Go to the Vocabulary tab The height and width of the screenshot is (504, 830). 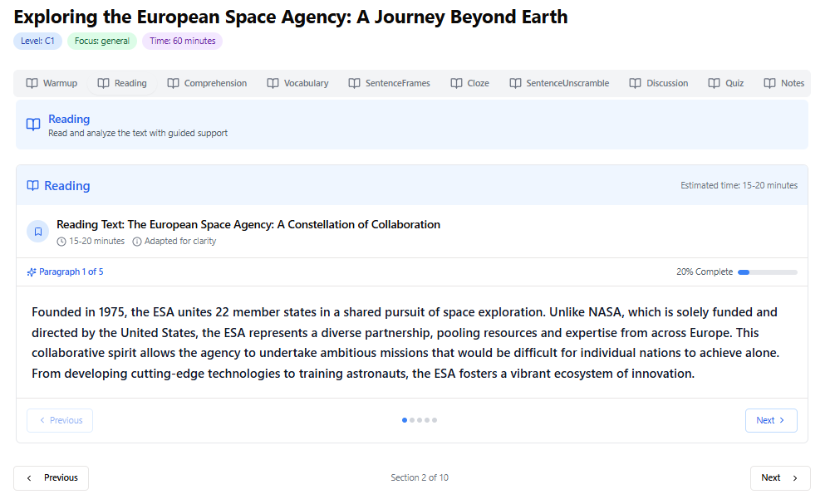click(x=297, y=83)
